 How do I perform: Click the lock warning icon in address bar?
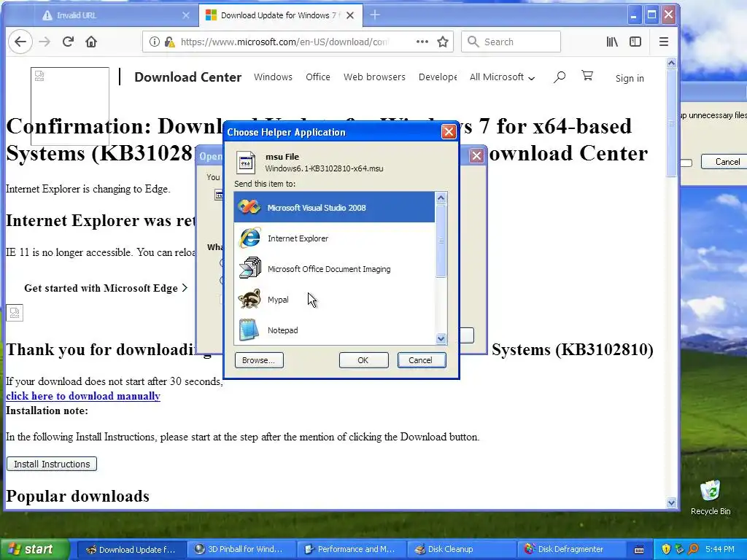(169, 42)
